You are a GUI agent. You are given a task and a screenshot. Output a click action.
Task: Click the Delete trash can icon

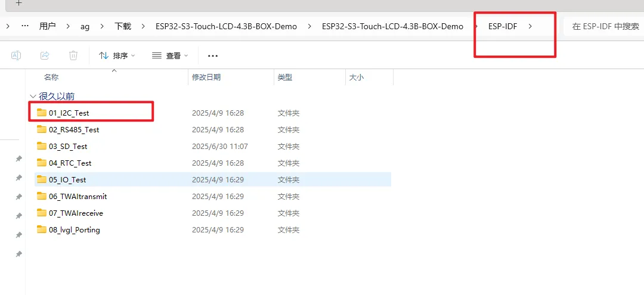pyautogui.click(x=73, y=55)
